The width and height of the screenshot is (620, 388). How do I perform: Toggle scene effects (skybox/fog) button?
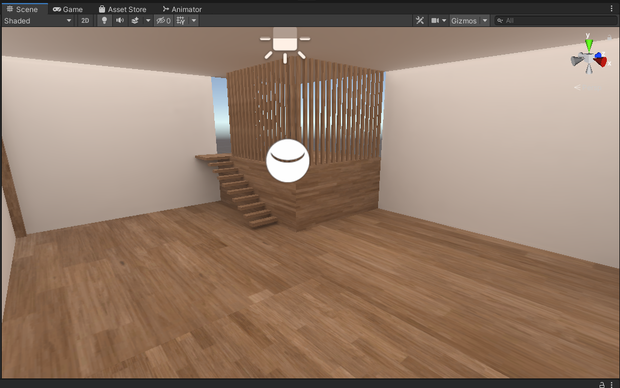tap(135, 21)
